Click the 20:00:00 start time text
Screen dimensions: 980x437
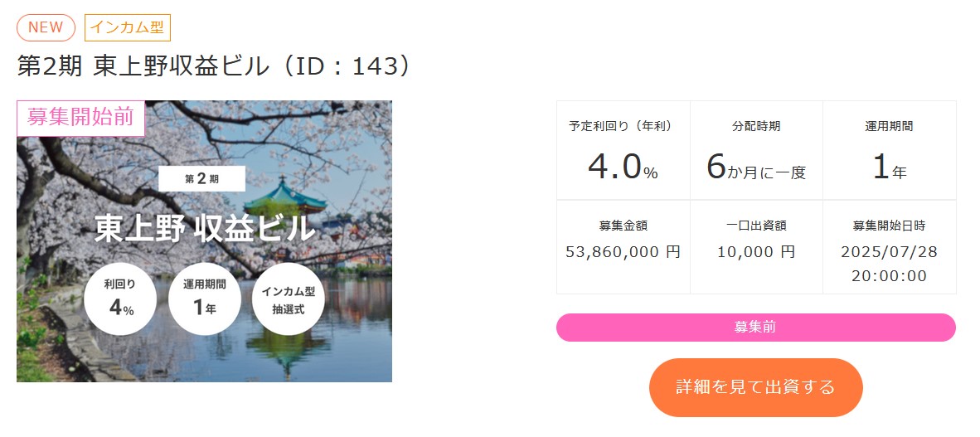[889, 276]
